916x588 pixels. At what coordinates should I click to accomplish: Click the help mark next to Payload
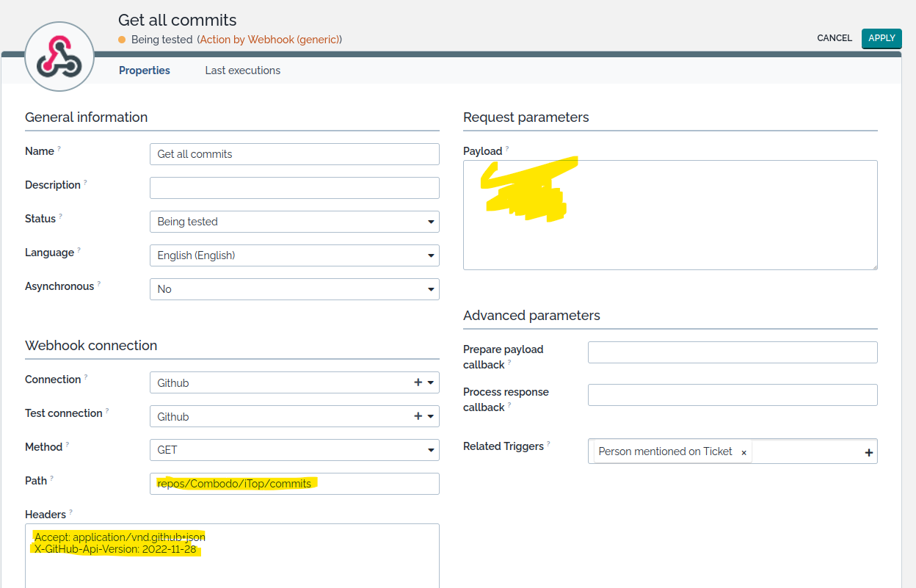(x=507, y=149)
